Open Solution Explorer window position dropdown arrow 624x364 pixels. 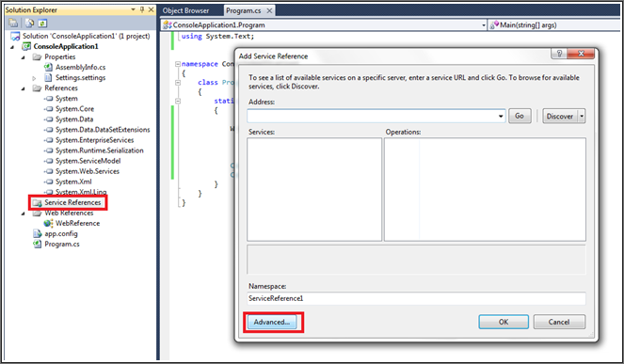click(134, 9)
